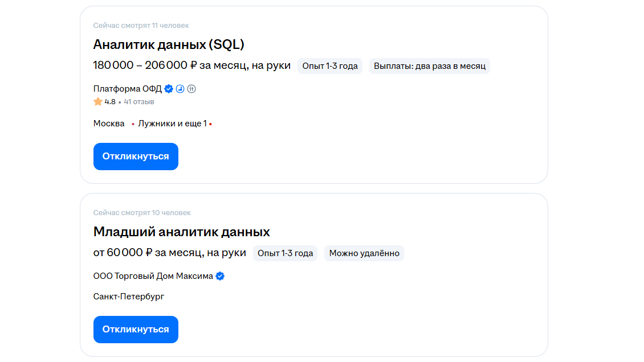Image resolution: width=644 pixels, height=362 pixels.
Task: Click the Можно удалённо tag
Action: 364,253
